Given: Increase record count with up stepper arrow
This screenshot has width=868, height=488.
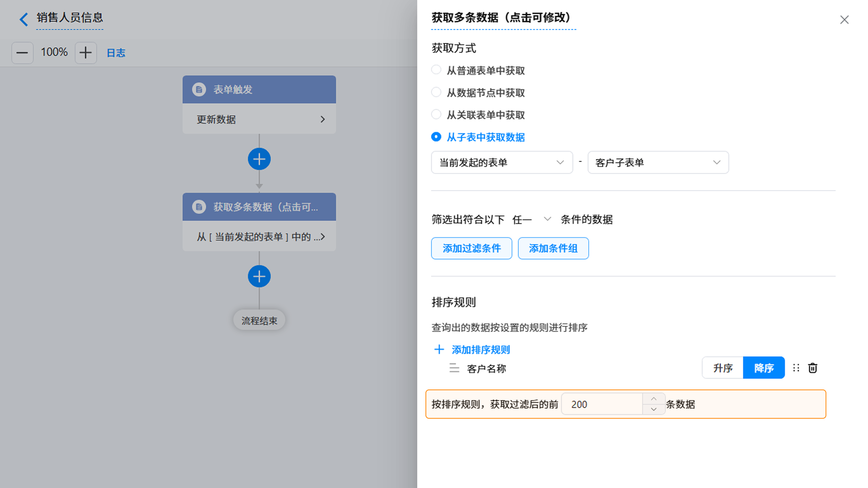Looking at the screenshot, I should coord(654,399).
